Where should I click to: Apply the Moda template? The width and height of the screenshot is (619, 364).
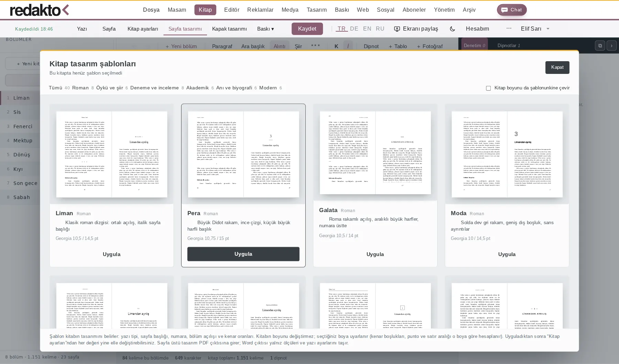507,254
